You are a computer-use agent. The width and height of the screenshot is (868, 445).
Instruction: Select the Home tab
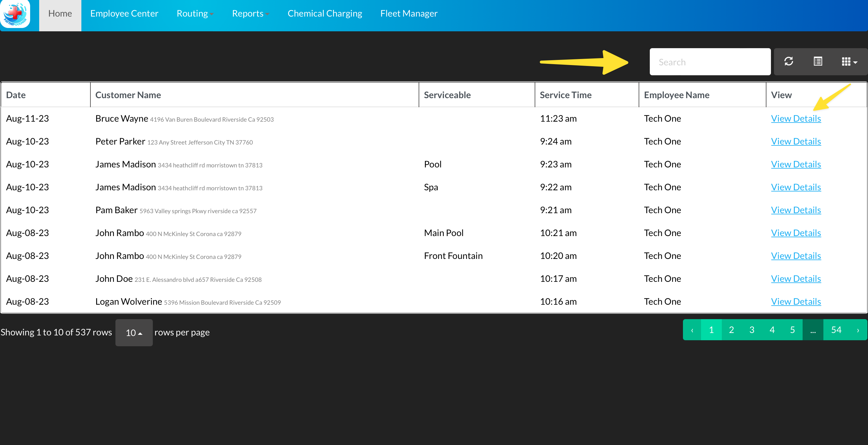pos(60,14)
